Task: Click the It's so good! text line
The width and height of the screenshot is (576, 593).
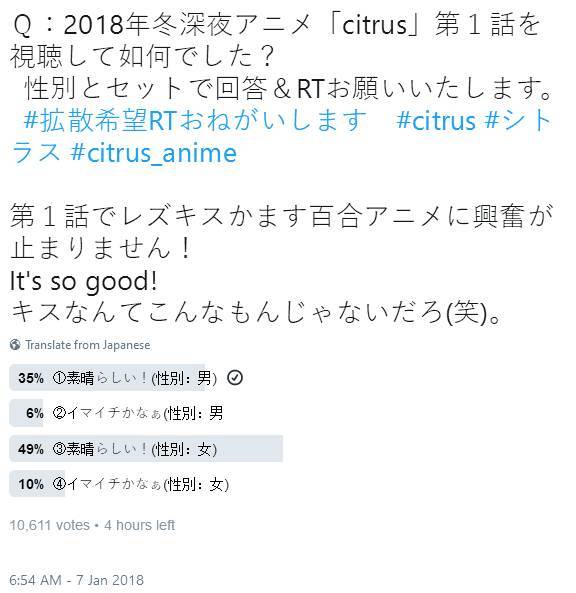Action: point(83,281)
